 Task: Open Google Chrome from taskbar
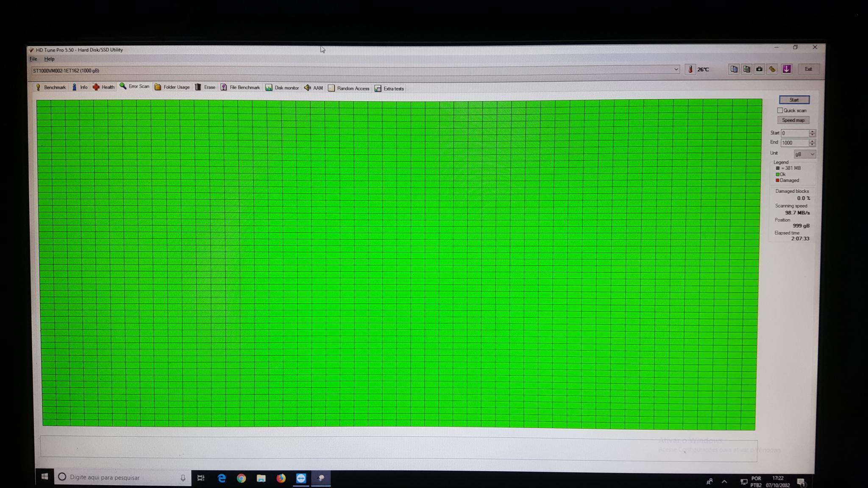pyautogui.click(x=241, y=478)
